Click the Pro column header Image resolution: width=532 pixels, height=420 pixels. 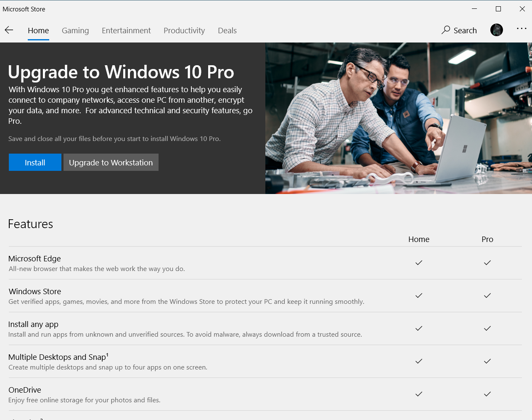pos(487,239)
